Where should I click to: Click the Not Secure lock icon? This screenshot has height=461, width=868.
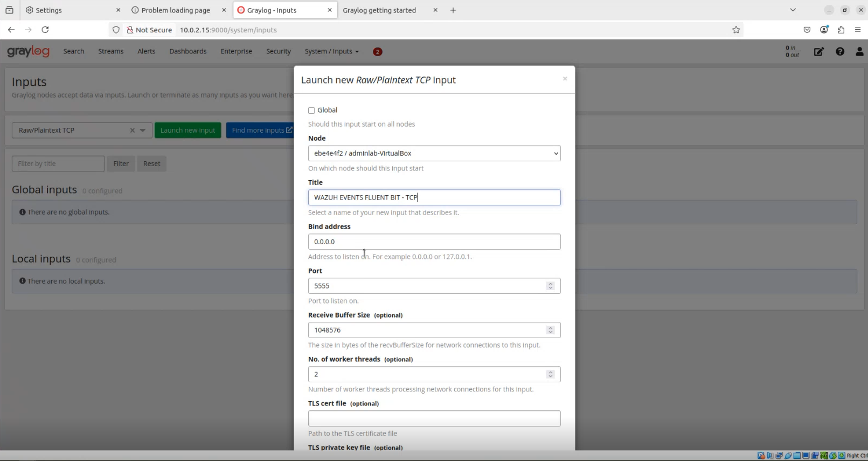pyautogui.click(x=130, y=30)
